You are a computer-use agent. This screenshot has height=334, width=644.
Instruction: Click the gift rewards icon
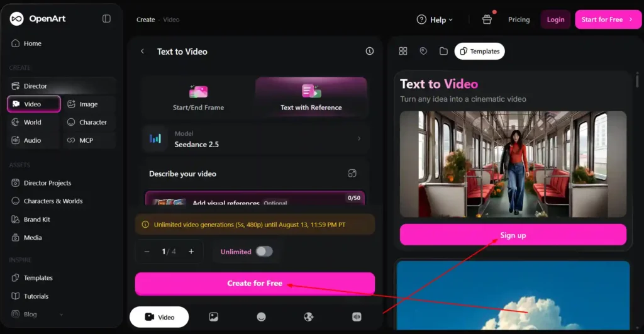point(487,19)
